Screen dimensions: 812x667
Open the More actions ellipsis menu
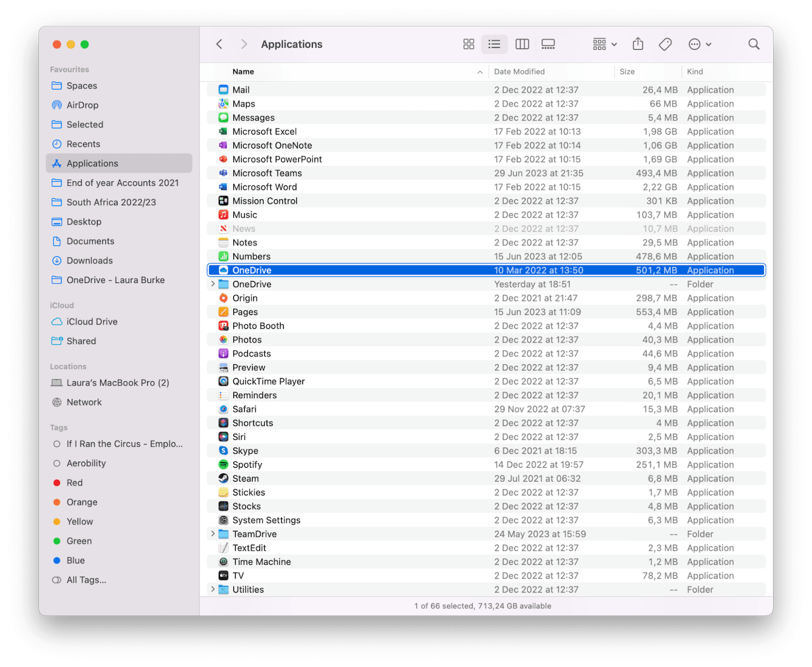tap(699, 44)
